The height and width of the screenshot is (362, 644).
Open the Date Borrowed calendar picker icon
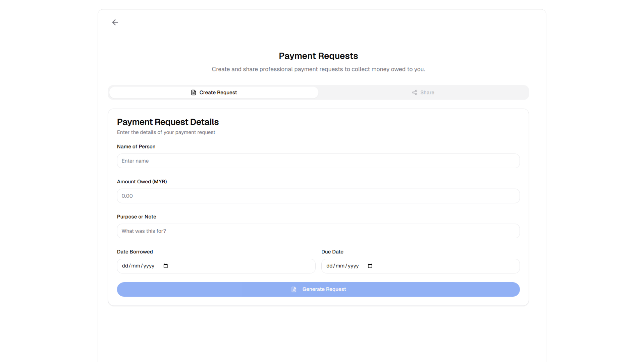[x=165, y=266]
